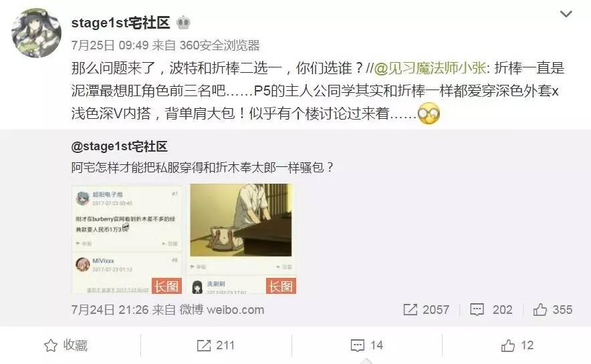This screenshot has width=591, height=364.
Task: Click the crown membership badge icon
Action: coord(183,23)
